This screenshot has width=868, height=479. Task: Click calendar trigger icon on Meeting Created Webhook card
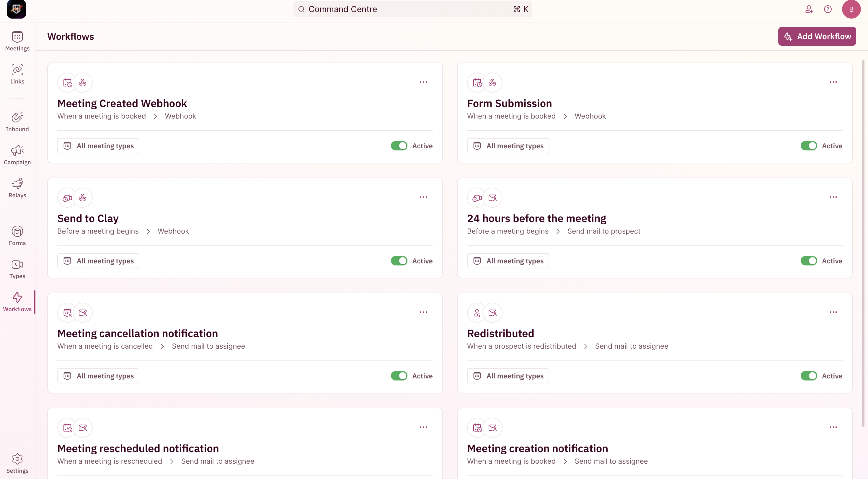coord(67,83)
